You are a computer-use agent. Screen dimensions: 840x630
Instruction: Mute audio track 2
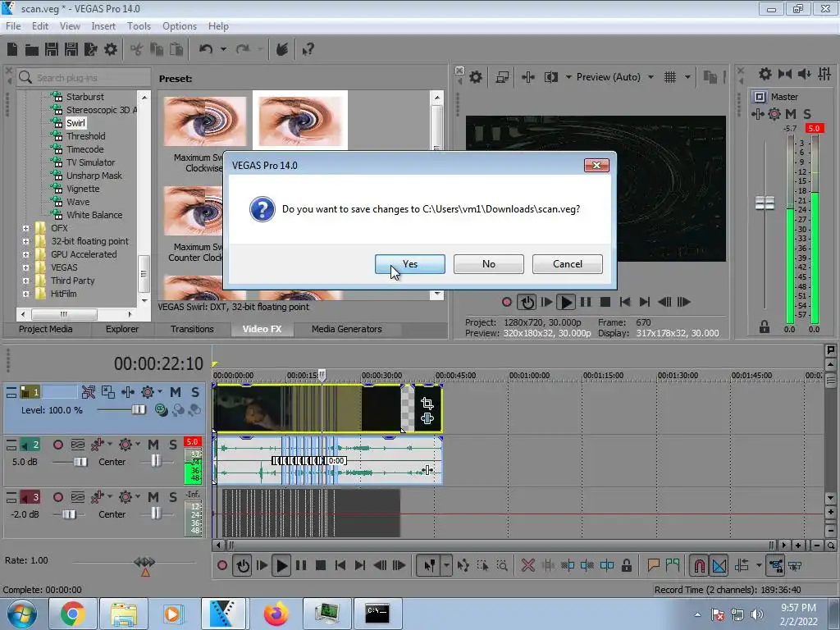tap(153, 445)
